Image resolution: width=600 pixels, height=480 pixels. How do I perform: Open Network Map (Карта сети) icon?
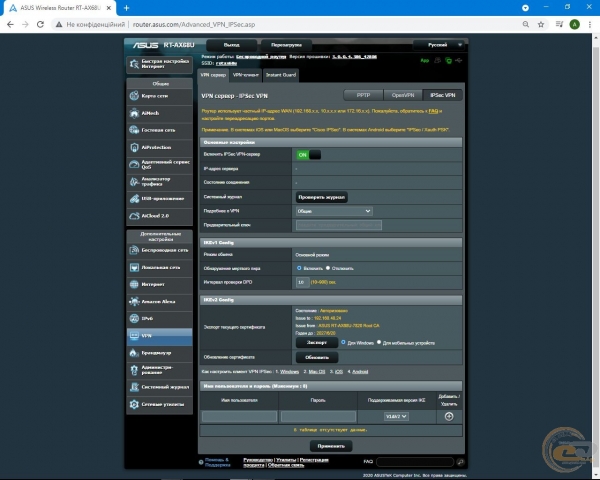tap(134, 96)
